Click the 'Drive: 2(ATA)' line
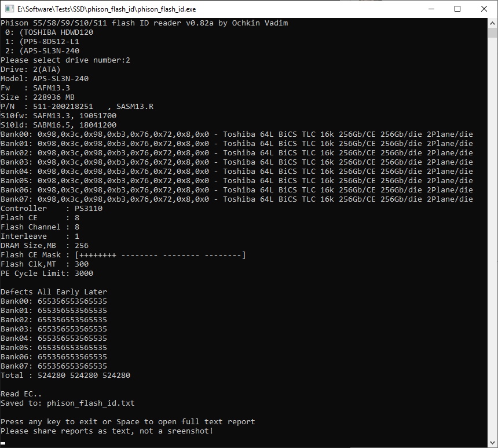The image size is (498, 448). click(31, 70)
